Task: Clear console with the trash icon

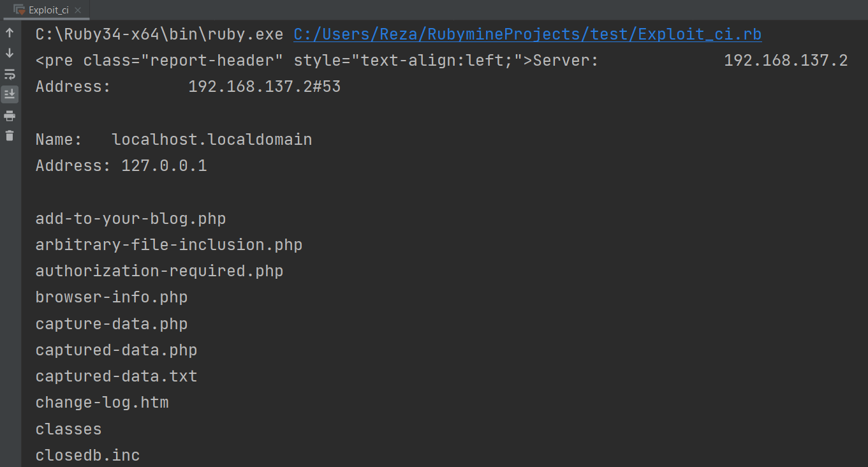Action: [10, 136]
